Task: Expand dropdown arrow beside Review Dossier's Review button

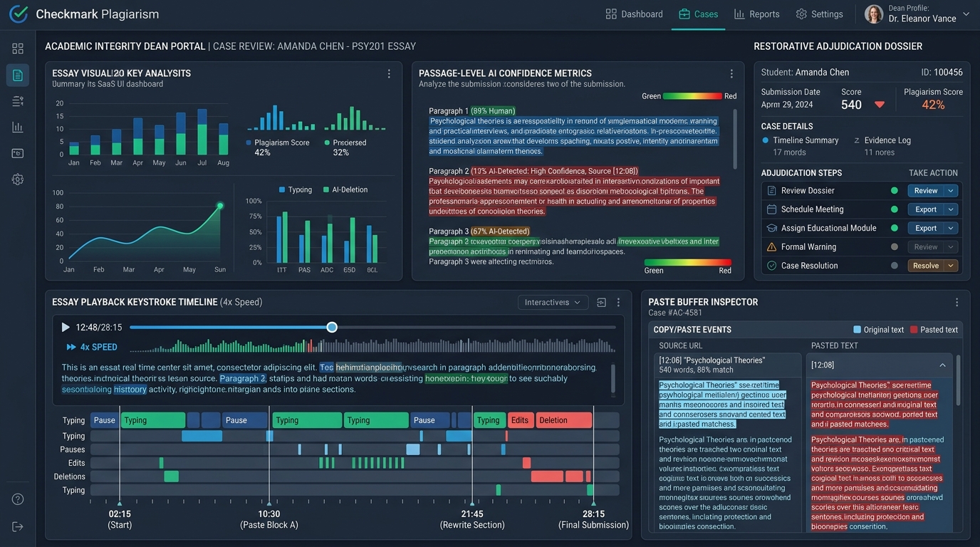Action: [x=951, y=191]
